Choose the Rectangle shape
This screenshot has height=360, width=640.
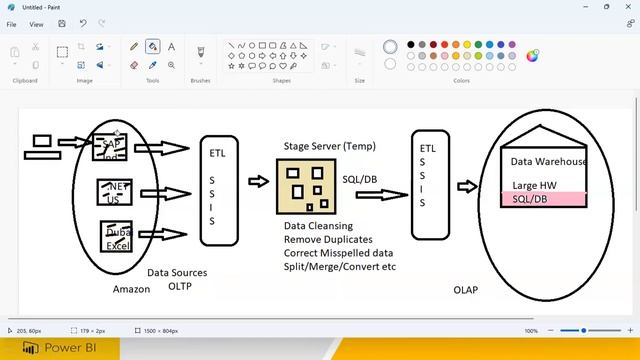pos(262,45)
